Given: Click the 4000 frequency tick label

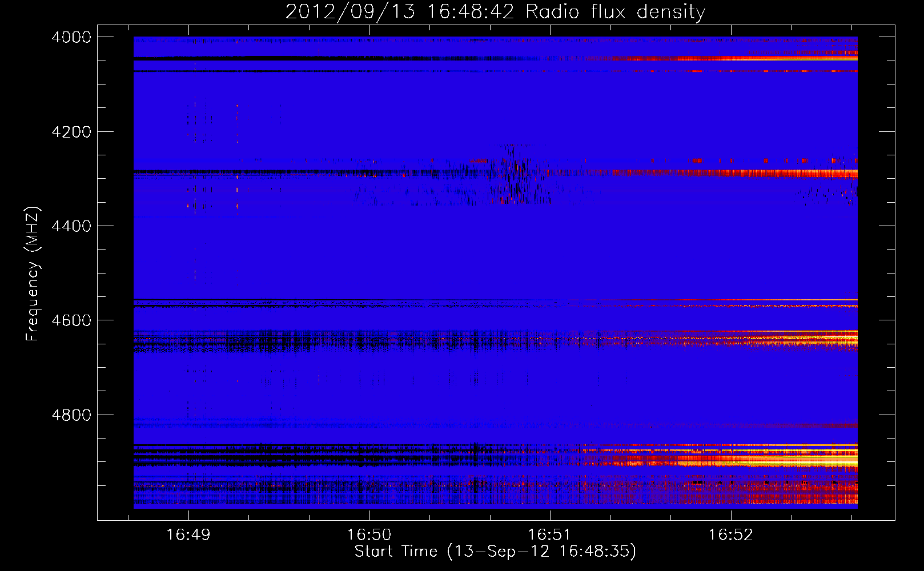Looking at the screenshot, I should pyautogui.click(x=71, y=37).
